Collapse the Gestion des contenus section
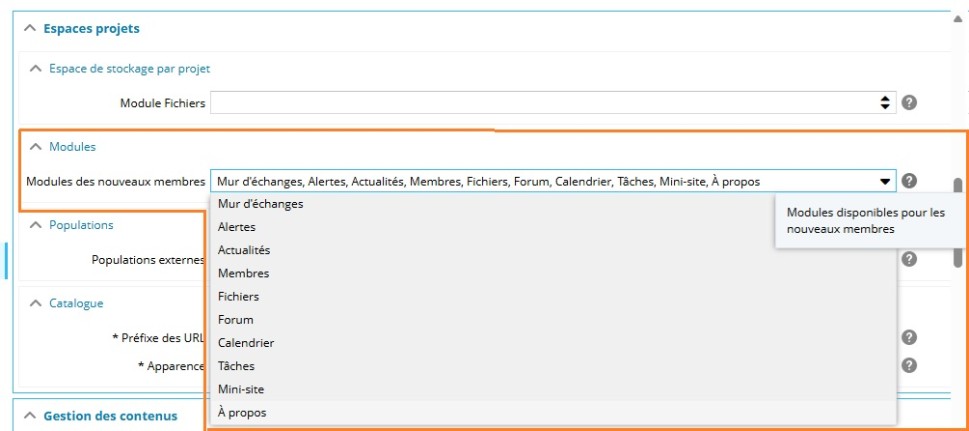 point(29,416)
